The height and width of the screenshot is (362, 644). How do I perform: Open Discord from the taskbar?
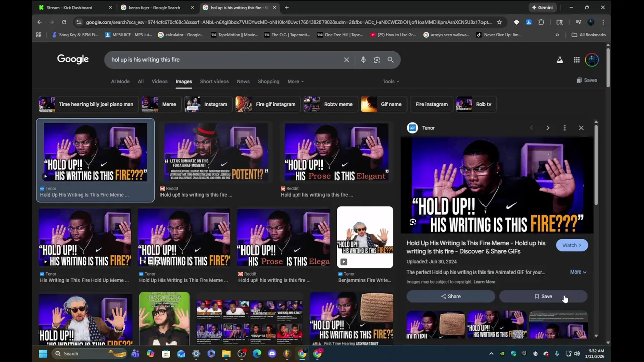(272, 354)
